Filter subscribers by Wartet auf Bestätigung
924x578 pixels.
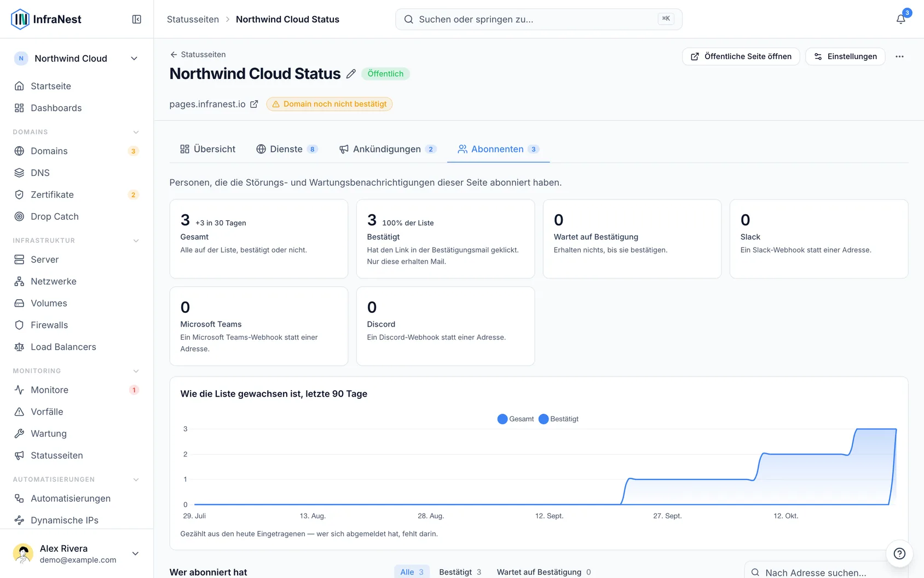tap(544, 572)
